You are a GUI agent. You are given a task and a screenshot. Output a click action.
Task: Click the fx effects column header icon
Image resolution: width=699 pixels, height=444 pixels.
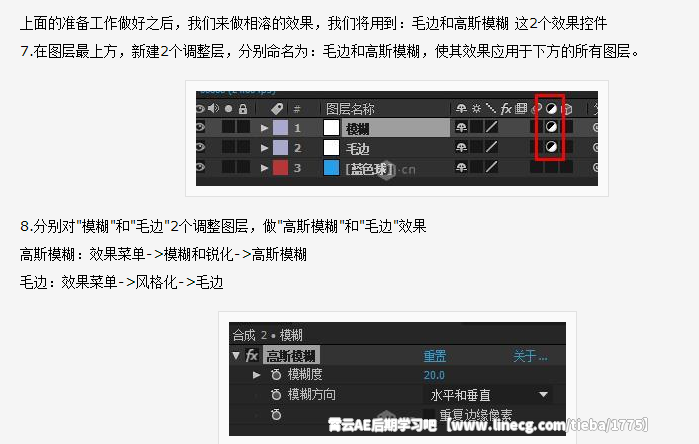tap(506, 108)
